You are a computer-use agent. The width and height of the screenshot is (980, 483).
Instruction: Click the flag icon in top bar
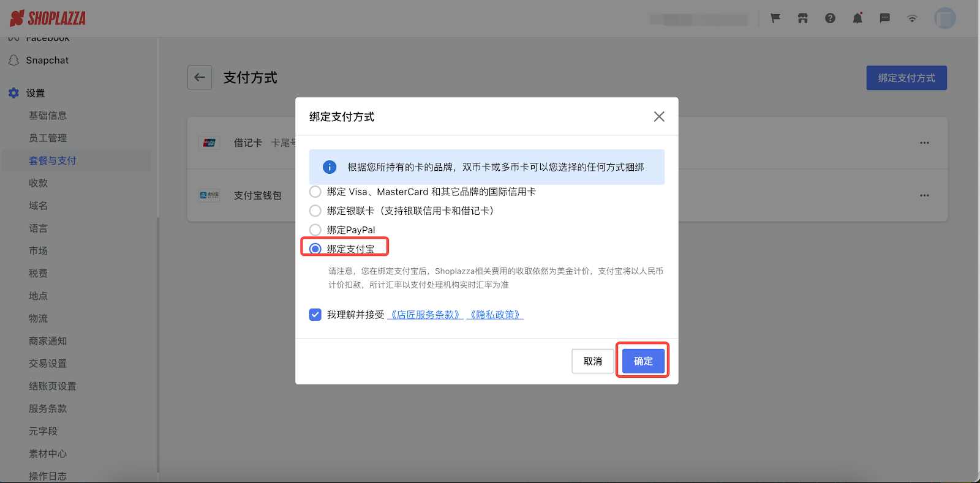coord(775,18)
